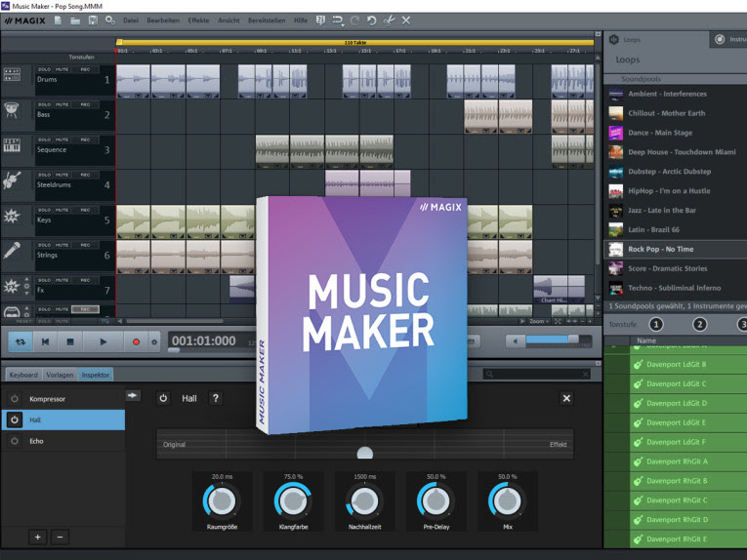Stop playback
The height and width of the screenshot is (560, 747).
click(70, 341)
